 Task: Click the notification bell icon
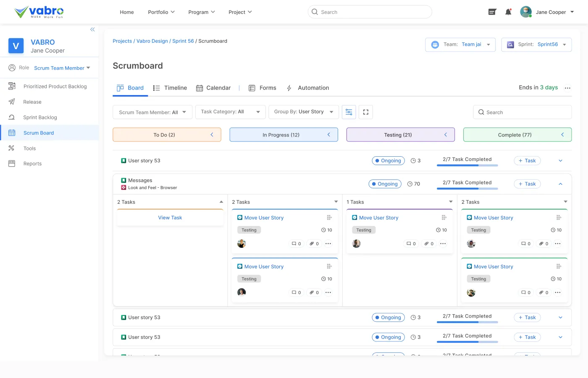point(508,12)
